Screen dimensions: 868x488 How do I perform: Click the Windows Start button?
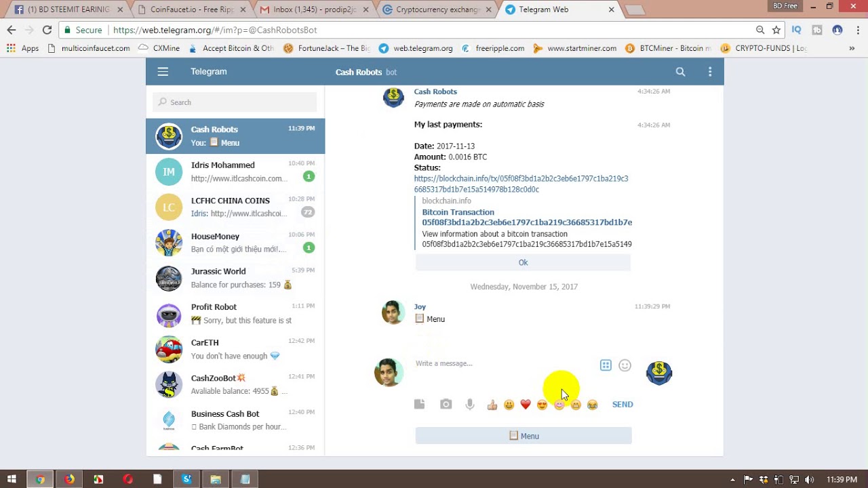(12, 479)
